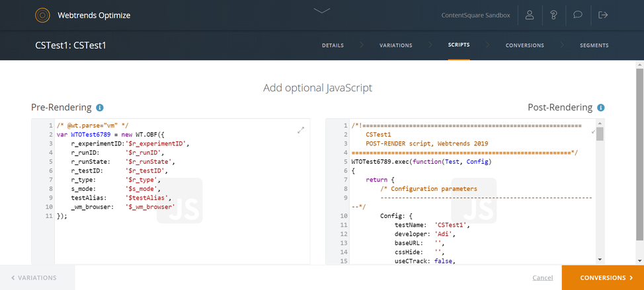Open the user profile icon
The height and width of the screenshot is (290, 644).
coord(530,15)
